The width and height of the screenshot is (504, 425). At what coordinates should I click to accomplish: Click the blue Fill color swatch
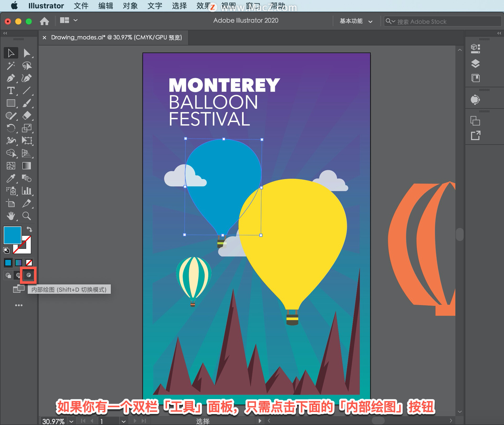pyautogui.click(x=12, y=235)
